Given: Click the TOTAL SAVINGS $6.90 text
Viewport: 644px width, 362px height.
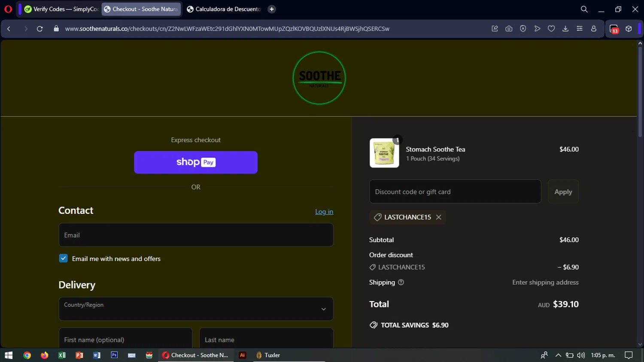Looking at the screenshot, I should 415,325.
